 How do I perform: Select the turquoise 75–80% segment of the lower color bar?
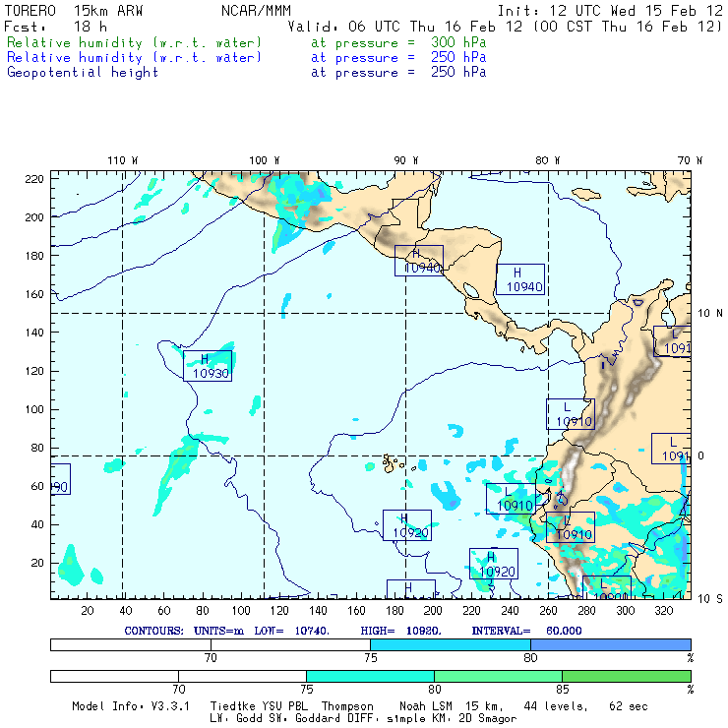(x=370, y=676)
